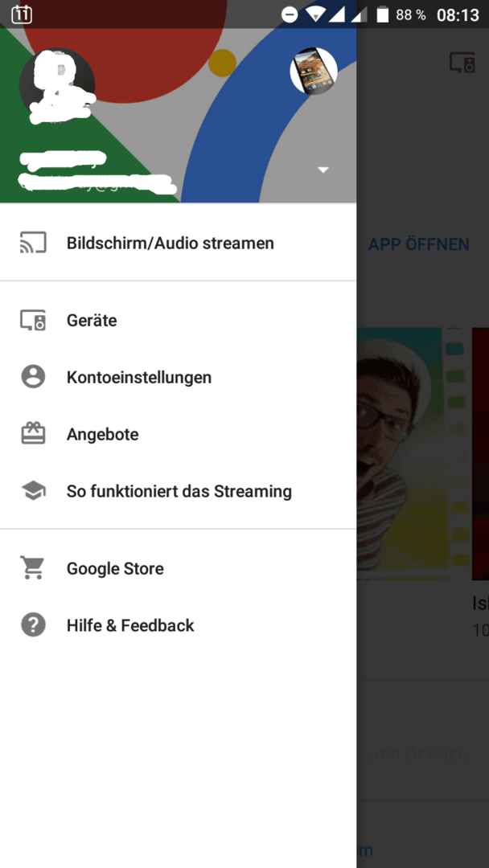
Task: Tap the question mark help icon
Action: [x=33, y=625]
